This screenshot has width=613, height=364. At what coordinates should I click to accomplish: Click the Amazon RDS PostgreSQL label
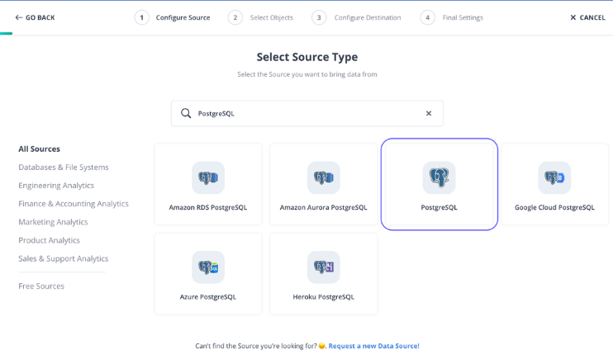click(x=208, y=207)
